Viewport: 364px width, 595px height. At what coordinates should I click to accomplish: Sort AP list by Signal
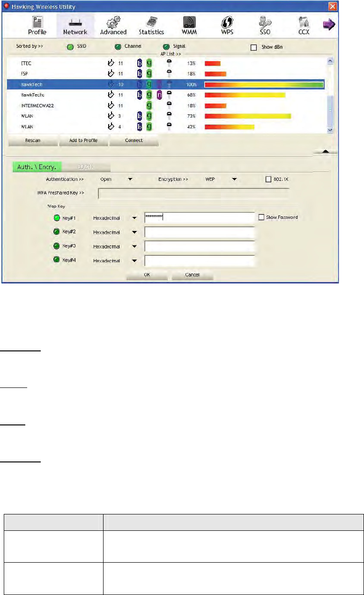(166, 47)
